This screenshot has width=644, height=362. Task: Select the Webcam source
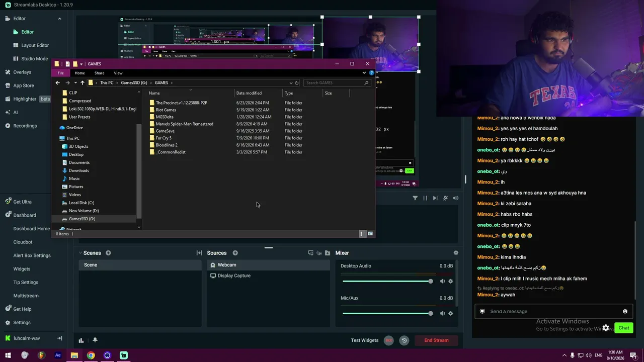[x=269, y=265]
